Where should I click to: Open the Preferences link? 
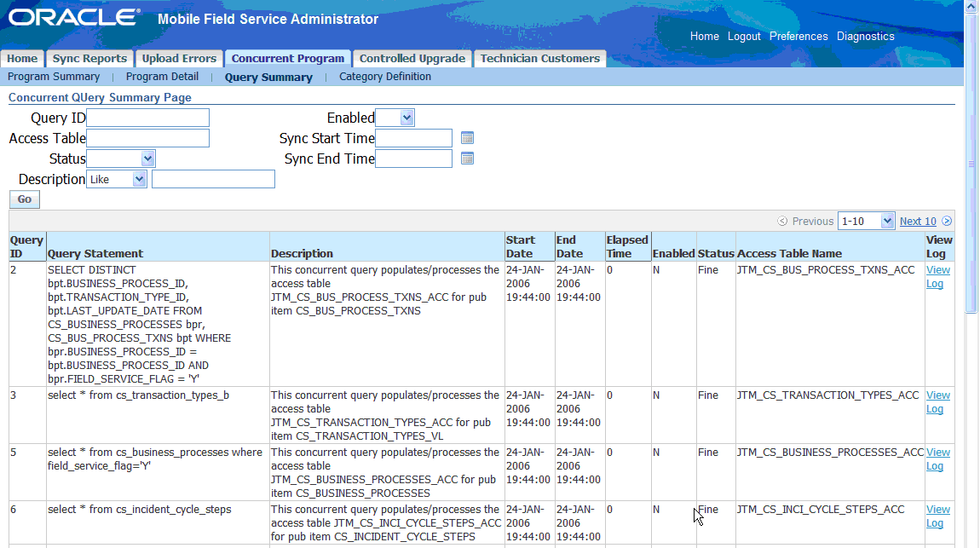(x=798, y=37)
